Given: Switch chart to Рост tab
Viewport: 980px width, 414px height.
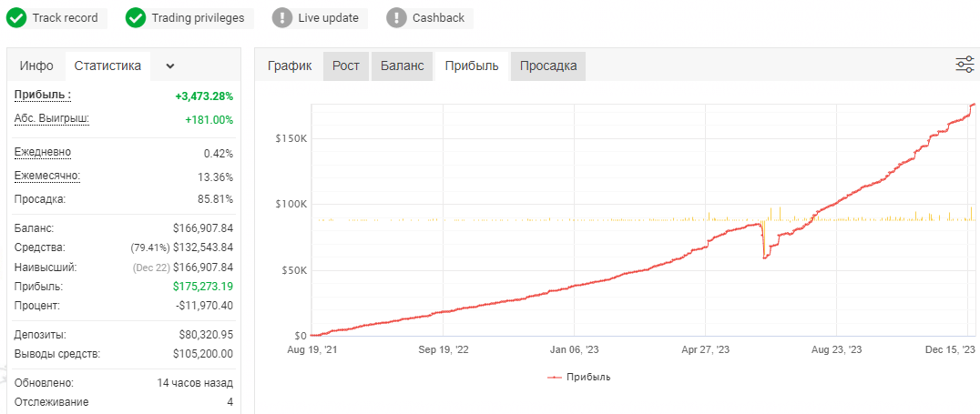Looking at the screenshot, I should [345, 66].
